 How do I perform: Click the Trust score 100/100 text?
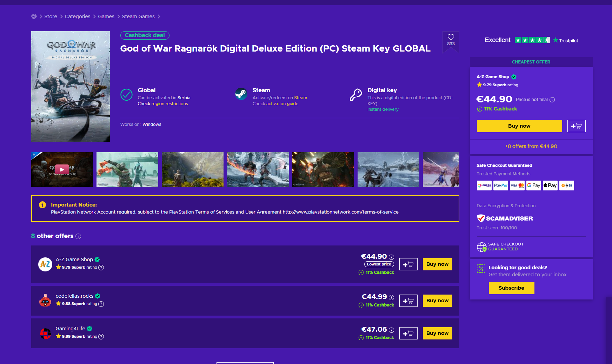(497, 228)
